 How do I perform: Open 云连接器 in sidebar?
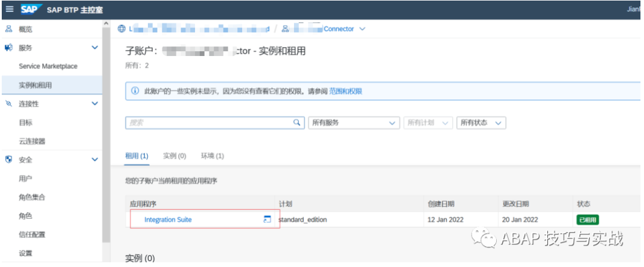(32, 141)
